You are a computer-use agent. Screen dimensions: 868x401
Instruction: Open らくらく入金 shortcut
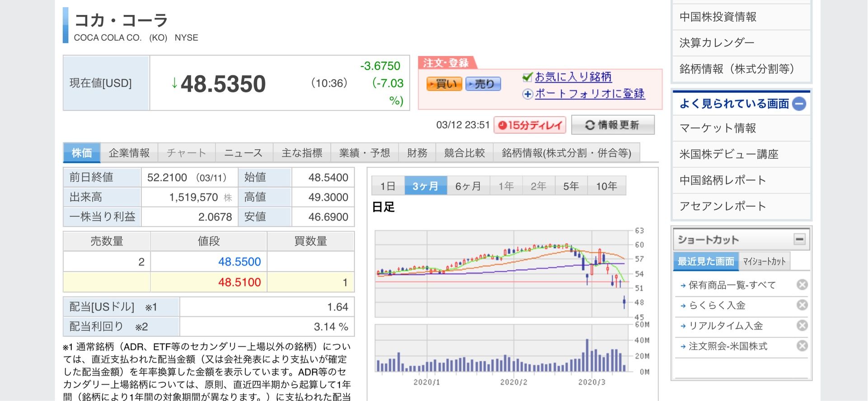[x=717, y=306]
